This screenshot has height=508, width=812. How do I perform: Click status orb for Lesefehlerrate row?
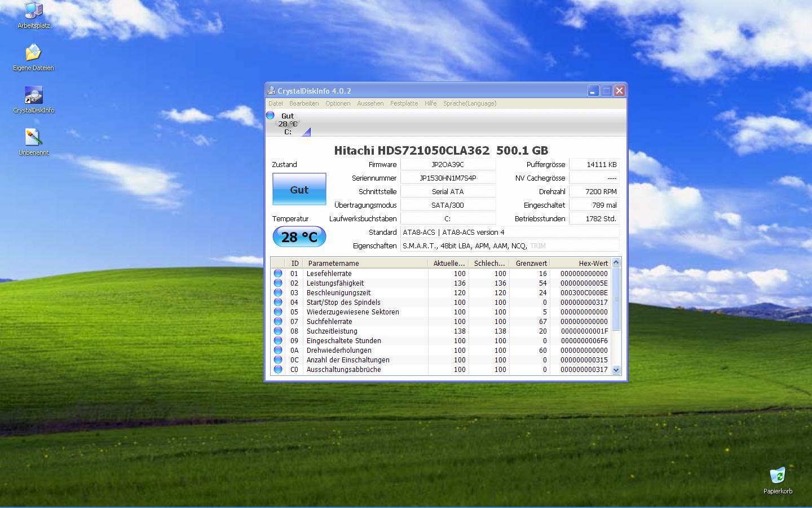(278, 273)
